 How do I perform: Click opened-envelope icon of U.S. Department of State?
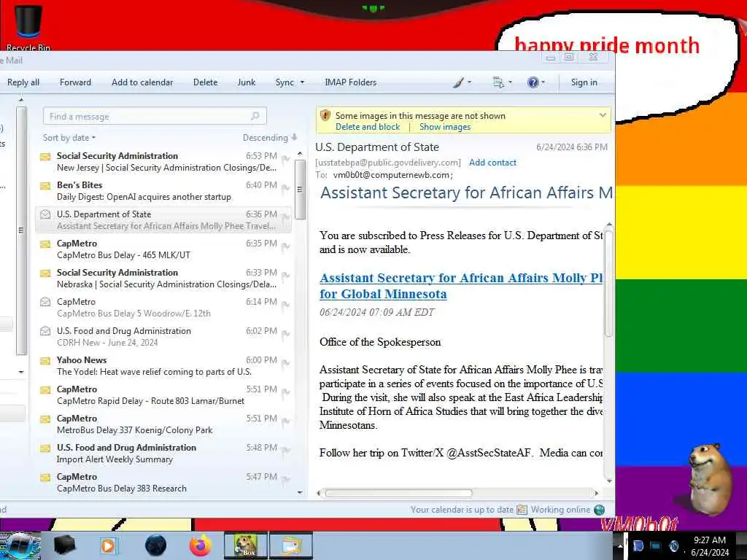(45, 214)
